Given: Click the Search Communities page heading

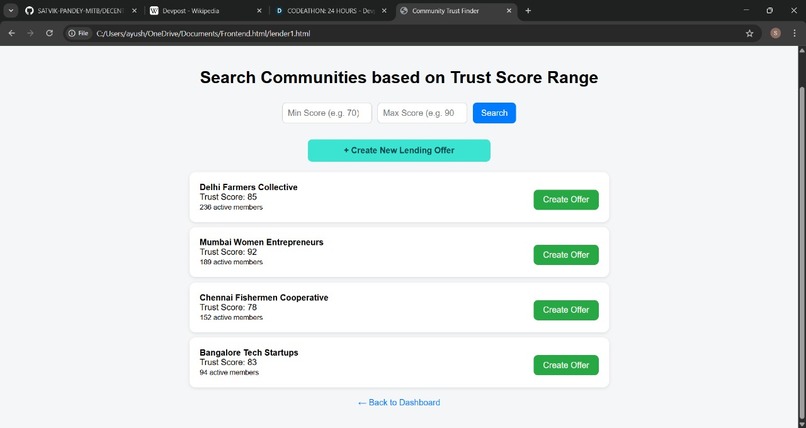Looking at the screenshot, I should tap(399, 78).
